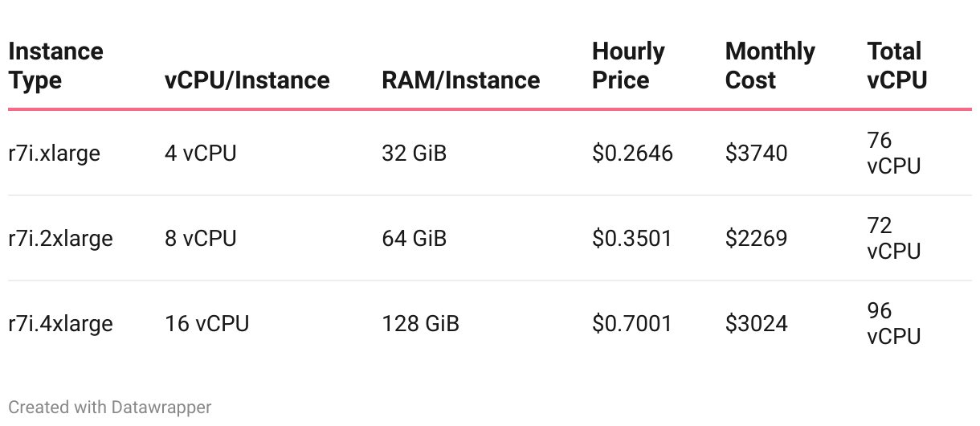The height and width of the screenshot is (426, 980).
Task: Open the Created with Datawrapper link
Action: pyautogui.click(x=110, y=407)
